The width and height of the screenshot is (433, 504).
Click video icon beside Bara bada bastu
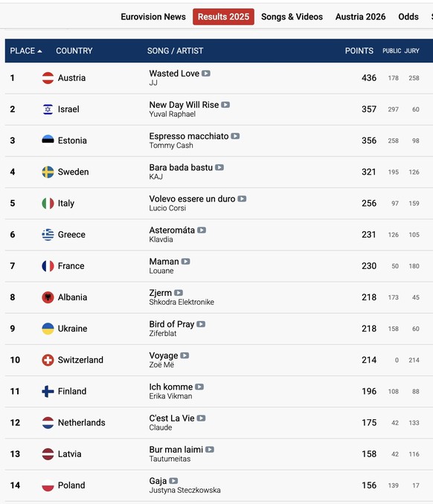[x=219, y=167]
